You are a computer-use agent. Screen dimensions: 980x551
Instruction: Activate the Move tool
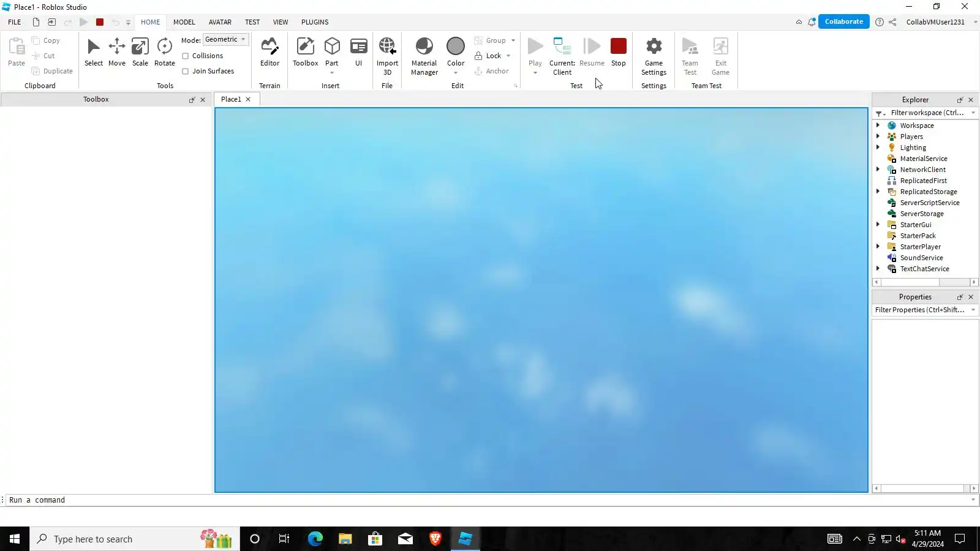(x=117, y=53)
